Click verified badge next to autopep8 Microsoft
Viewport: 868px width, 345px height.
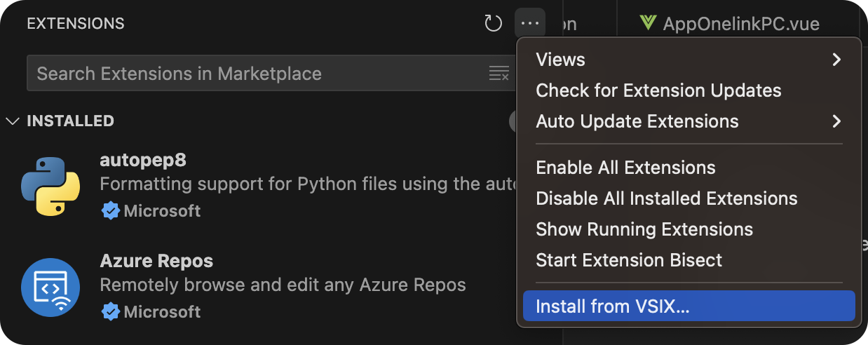(x=111, y=211)
